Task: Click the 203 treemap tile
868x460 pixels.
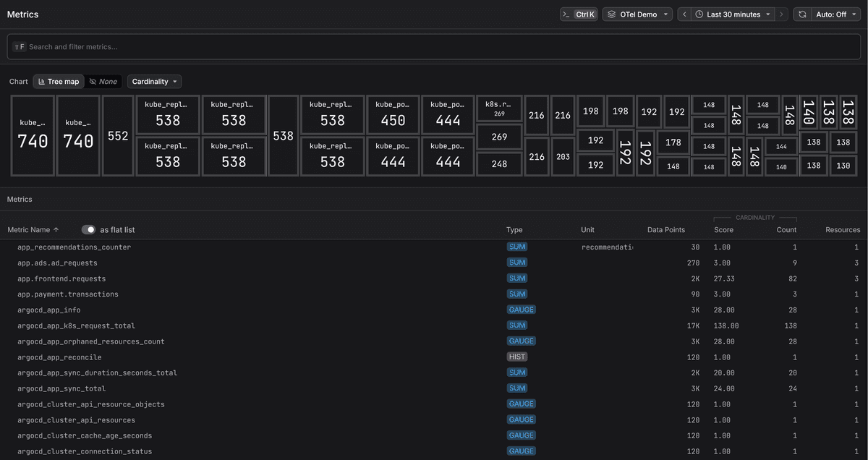Action: click(x=563, y=156)
